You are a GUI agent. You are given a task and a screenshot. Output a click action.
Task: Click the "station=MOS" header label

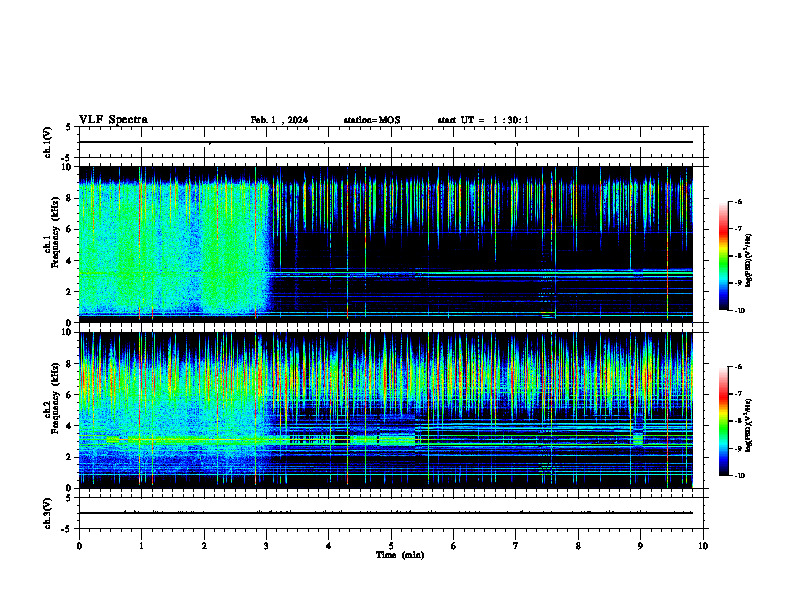[x=372, y=120]
